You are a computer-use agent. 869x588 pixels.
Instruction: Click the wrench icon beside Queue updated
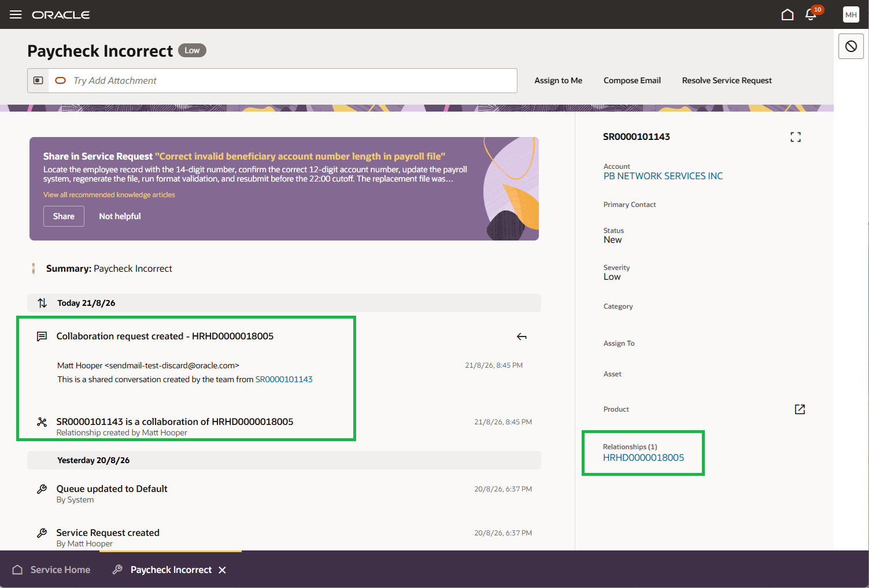point(42,489)
